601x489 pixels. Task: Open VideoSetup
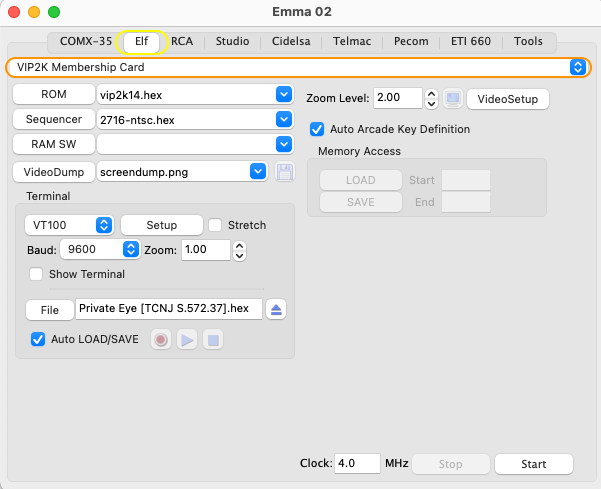(x=507, y=99)
